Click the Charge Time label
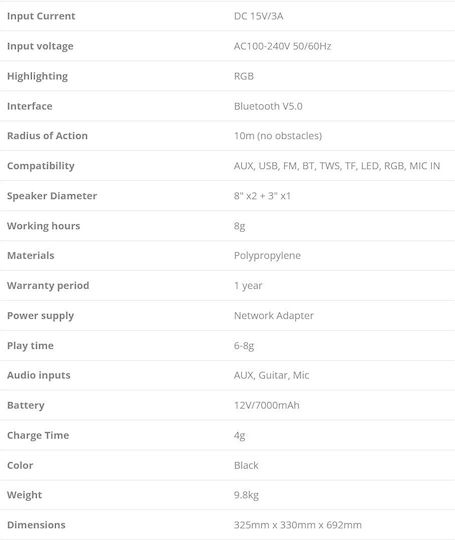455x540 pixels. pos(38,435)
